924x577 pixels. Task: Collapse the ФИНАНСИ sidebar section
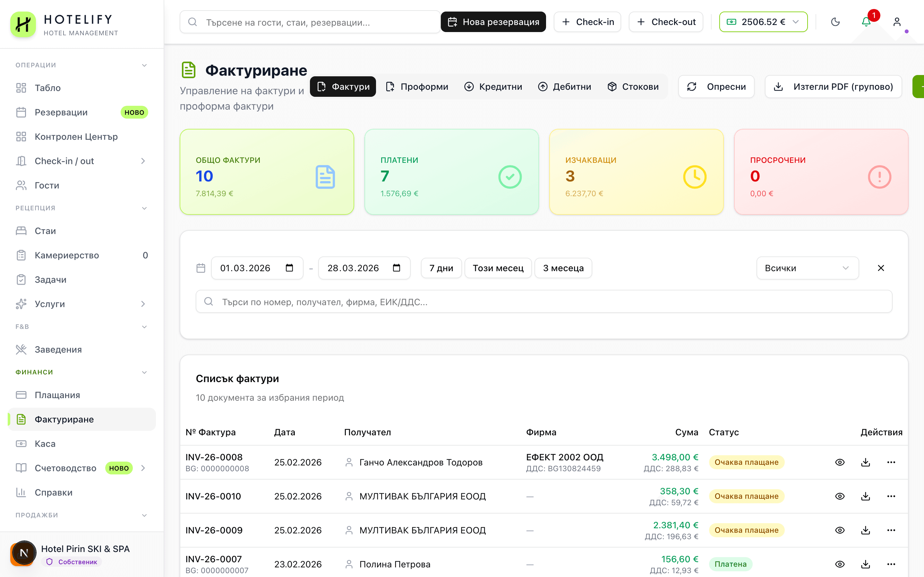144,372
